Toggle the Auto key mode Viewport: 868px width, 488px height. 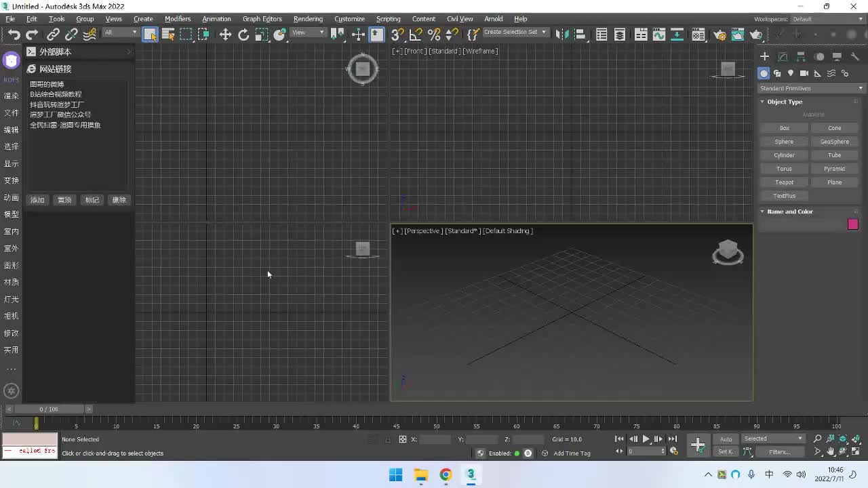[x=726, y=439]
